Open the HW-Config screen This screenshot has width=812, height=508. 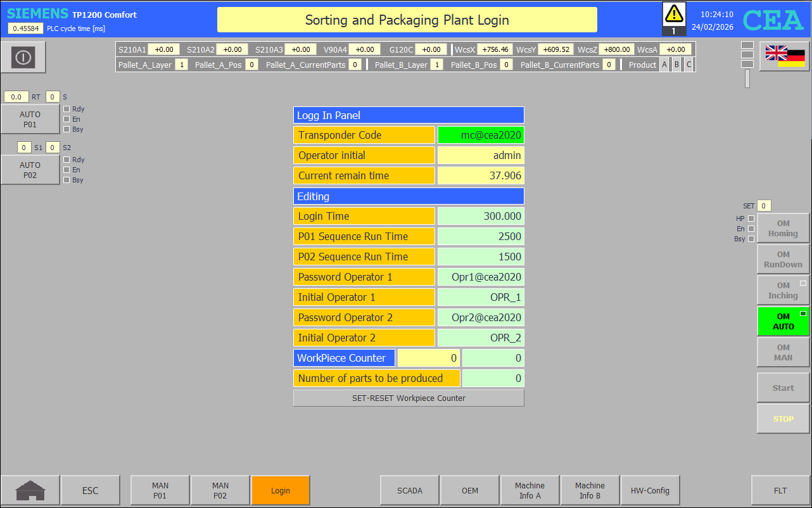pyautogui.click(x=650, y=490)
